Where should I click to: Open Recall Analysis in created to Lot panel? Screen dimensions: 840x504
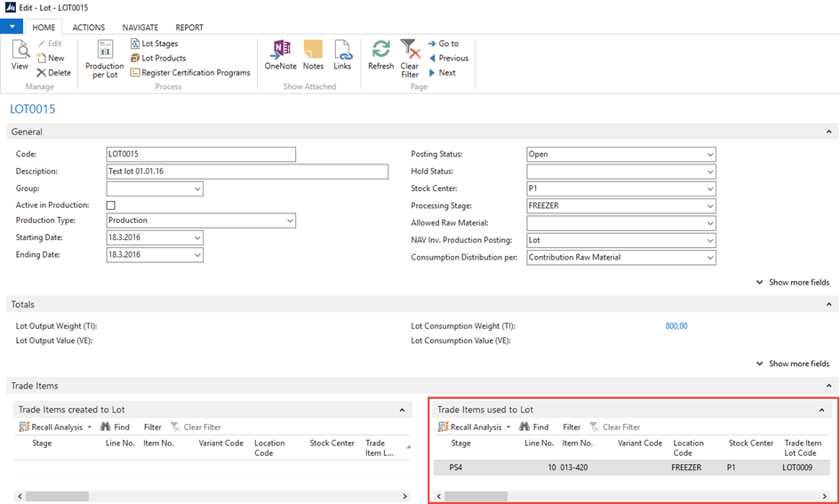coord(55,427)
